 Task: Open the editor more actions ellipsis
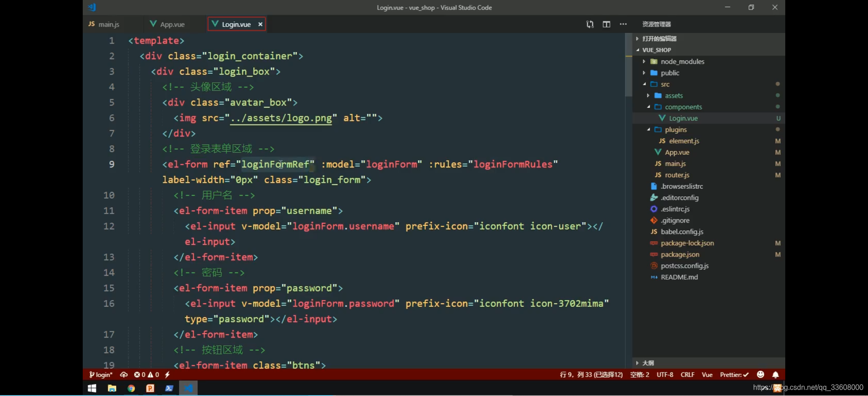coord(623,24)
